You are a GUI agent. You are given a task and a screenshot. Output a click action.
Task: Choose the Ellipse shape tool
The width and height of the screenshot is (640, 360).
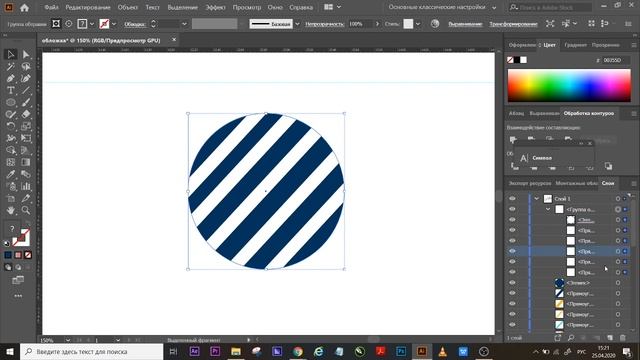pos(11,102)
